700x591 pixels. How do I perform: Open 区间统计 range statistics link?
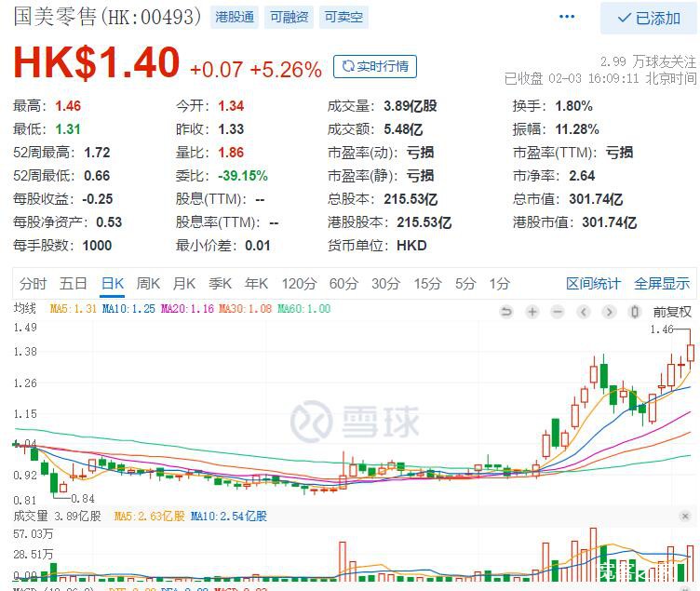(x=593, y=284)
